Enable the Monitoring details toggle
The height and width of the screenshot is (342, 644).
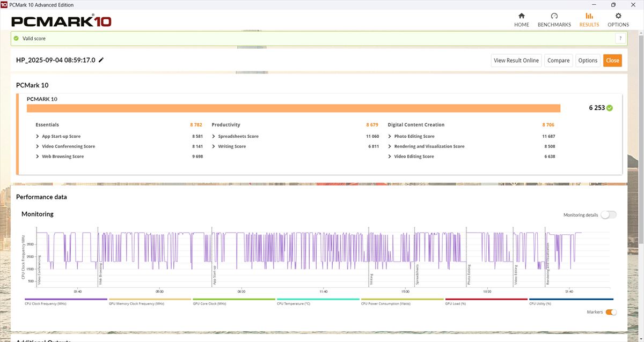pyautogui.click(x=608, y=215)
